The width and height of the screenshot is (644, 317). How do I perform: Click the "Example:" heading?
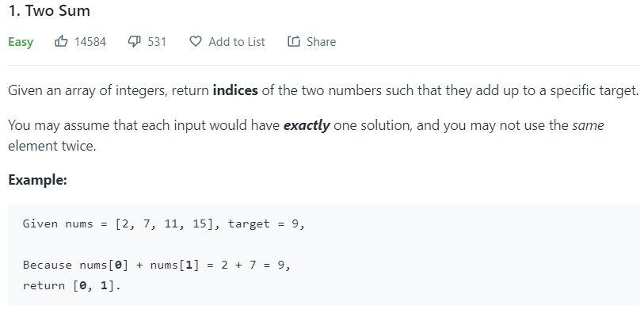click(37, 180)
